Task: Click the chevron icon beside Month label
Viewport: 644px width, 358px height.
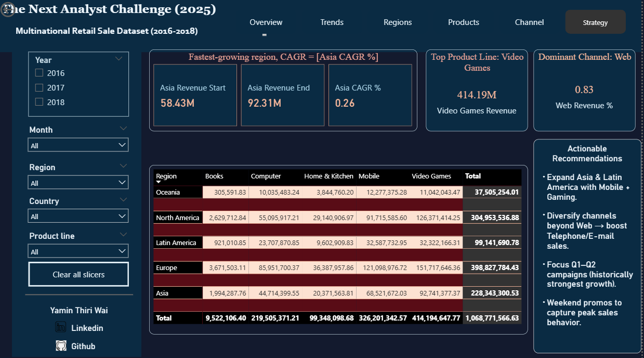Action: pyautogui.click(x=123, y=128)
